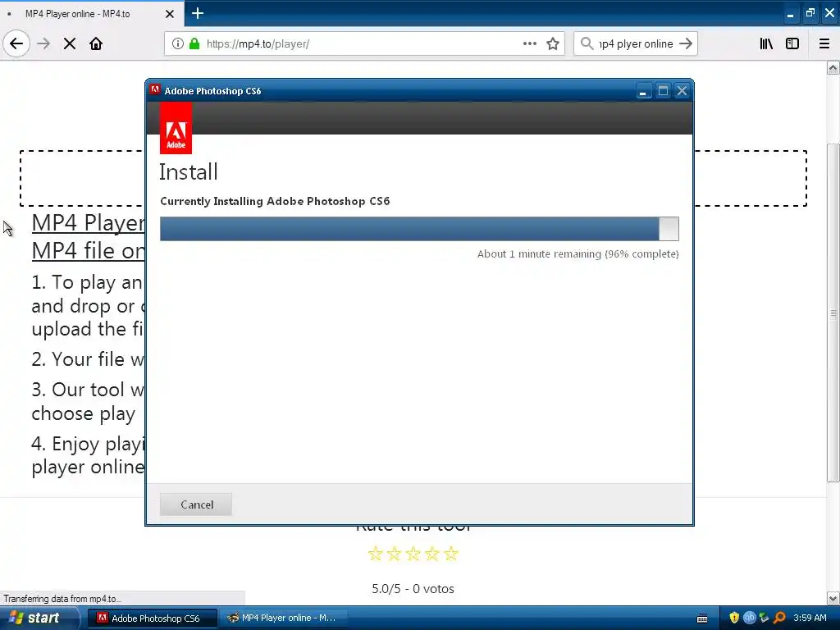Viewport: 840px width, 630px height.
Task: Close the Adobe Photoshop CS6 installer window
Action: click(682, 91)
